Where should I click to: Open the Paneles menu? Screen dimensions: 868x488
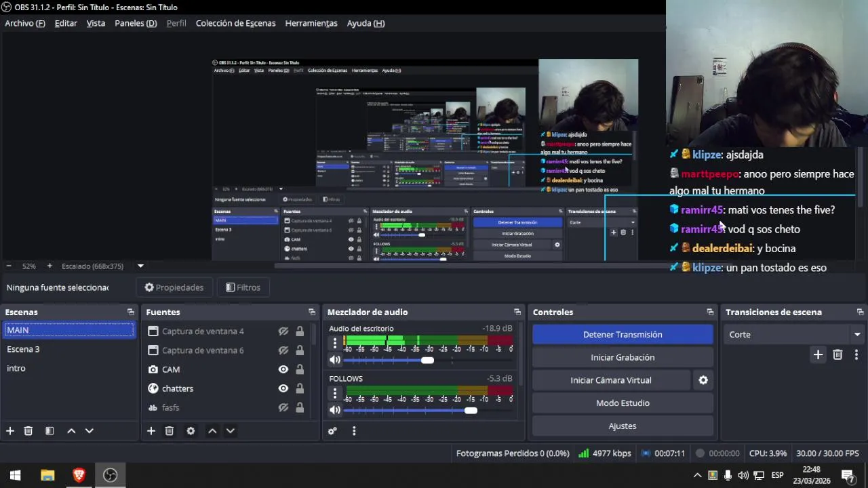pos(136,23)
